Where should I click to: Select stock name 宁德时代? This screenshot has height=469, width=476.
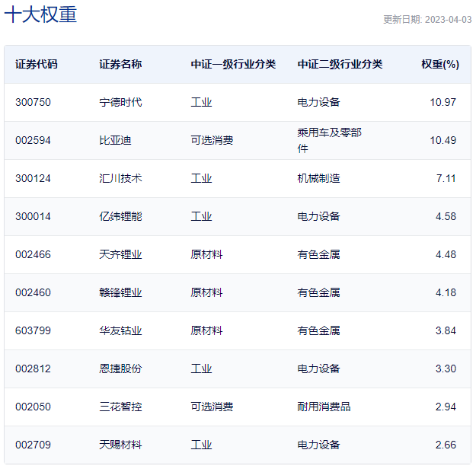pyautogui.click(x=120, y=102)
